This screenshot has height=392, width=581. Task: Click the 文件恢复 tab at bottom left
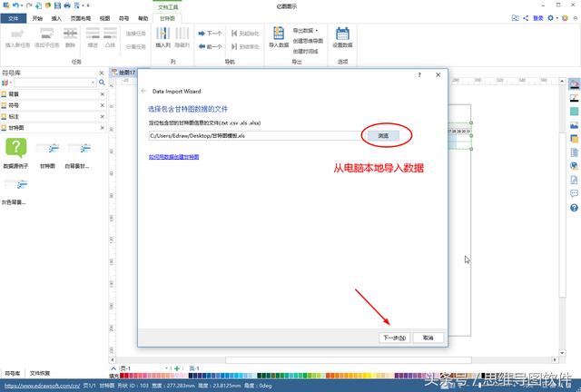pos(40,373)
